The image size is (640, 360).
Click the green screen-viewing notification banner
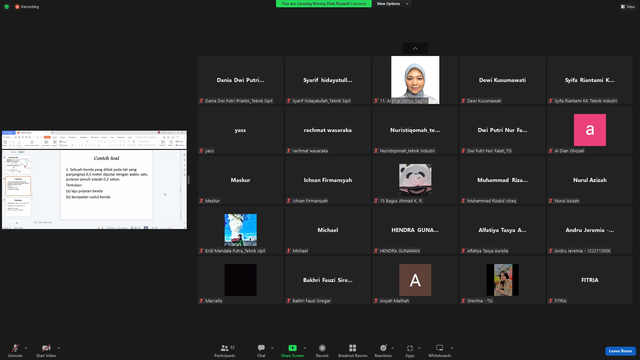[x=324, y=4]
